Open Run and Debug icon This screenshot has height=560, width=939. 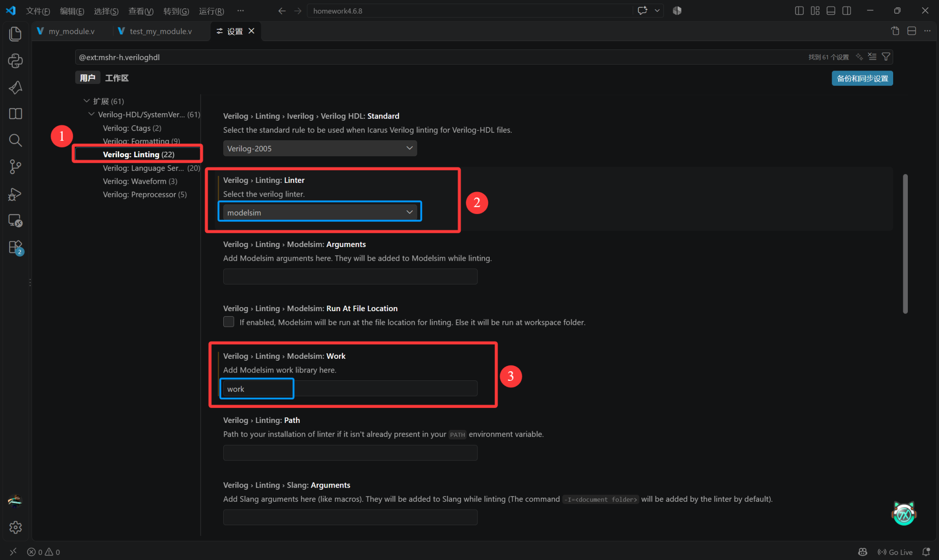click(16, 194)
